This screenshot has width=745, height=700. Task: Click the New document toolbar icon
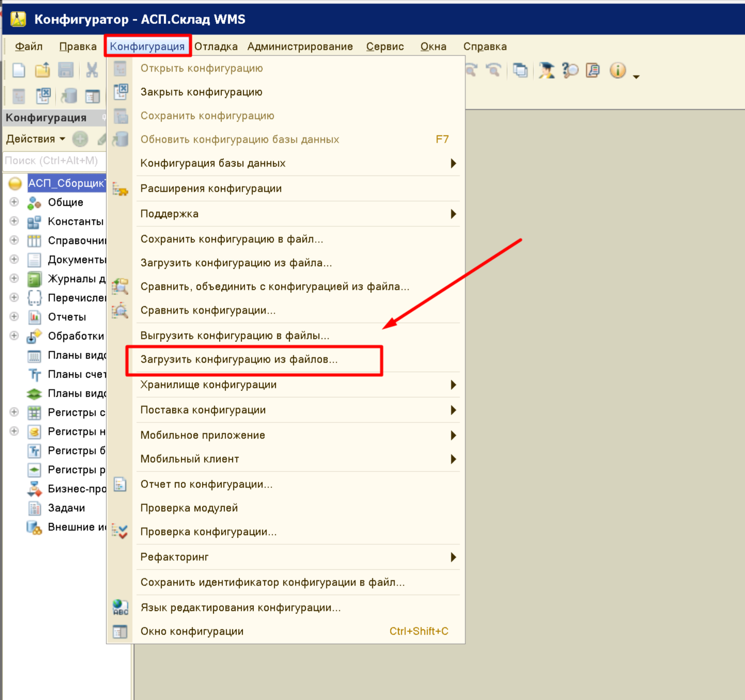pyautogui.click(x=19, y=70)
